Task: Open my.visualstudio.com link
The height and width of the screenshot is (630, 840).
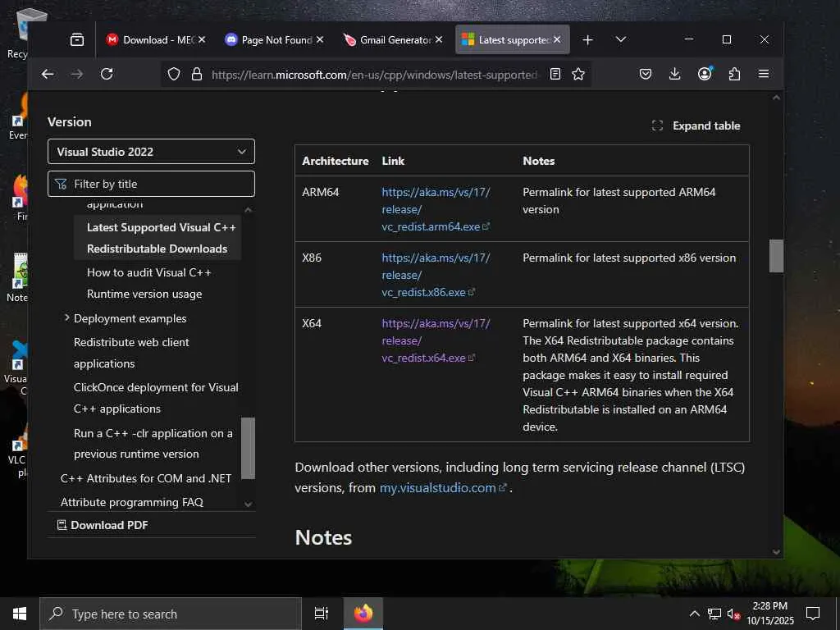Action: tap(442, 488)
